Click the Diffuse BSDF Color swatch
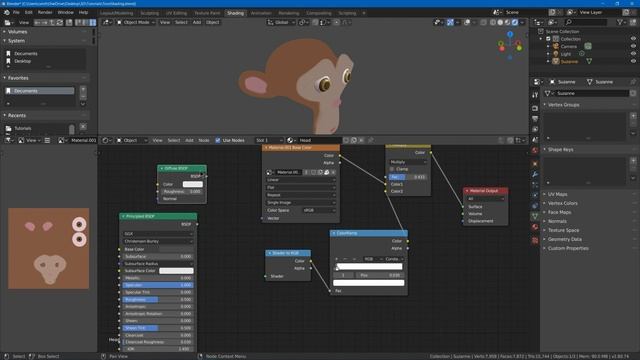Viewport: 640px width, 360px height. [193, 184]
